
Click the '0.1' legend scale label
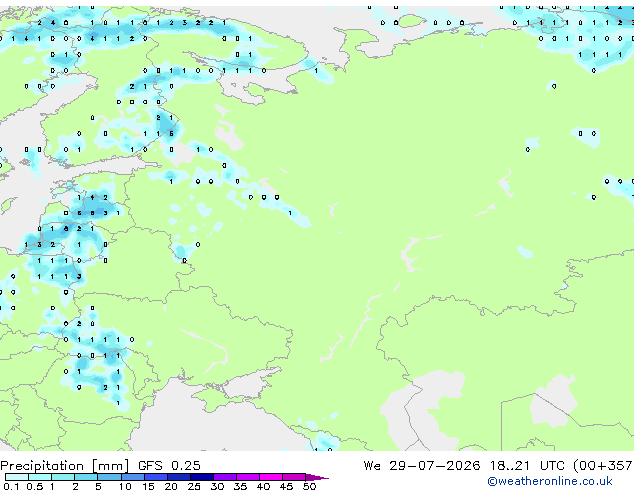coord(11,486)
